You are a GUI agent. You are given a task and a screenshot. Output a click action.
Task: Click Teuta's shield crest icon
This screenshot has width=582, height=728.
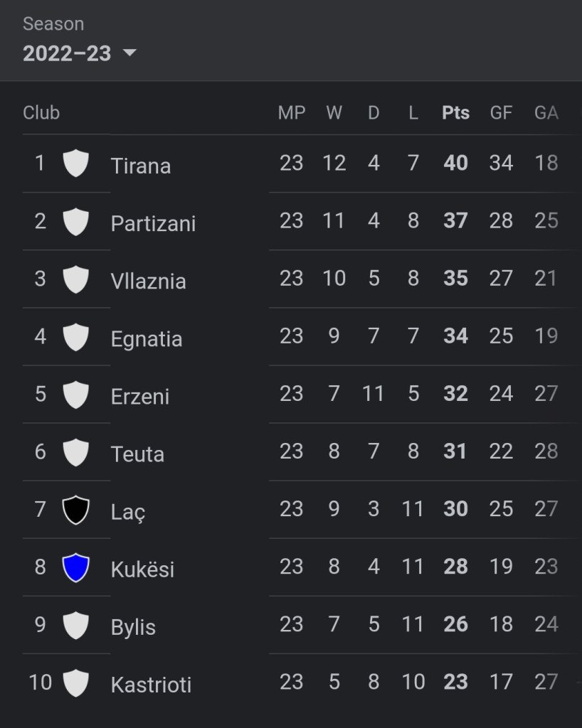[75, 452]
